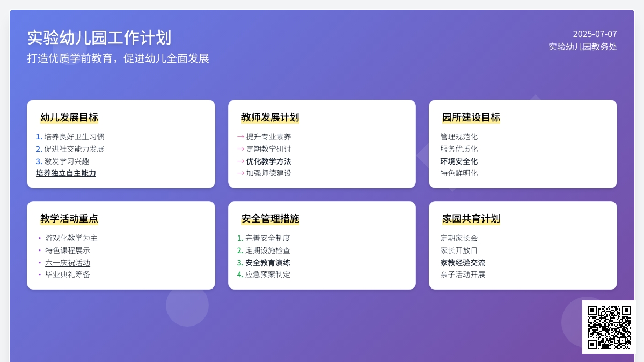This screenshot has width=644, height=362.
Task: Click list item 完善安全制度
Action: (268, 238)
